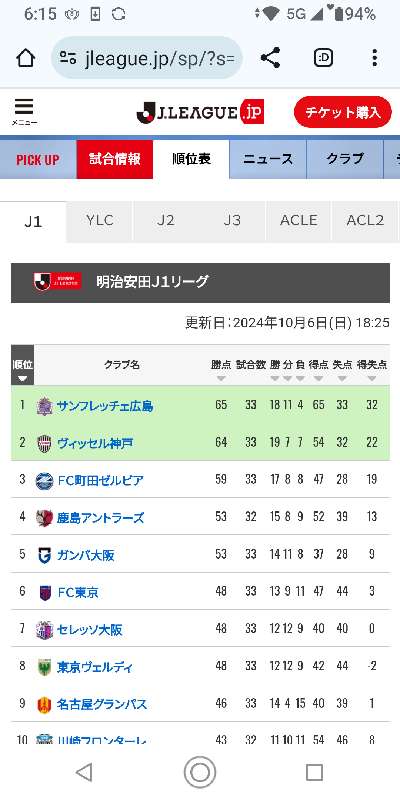400x800 pixels.
Task: Sort table by 勝点 arrow
Action: 221,379
